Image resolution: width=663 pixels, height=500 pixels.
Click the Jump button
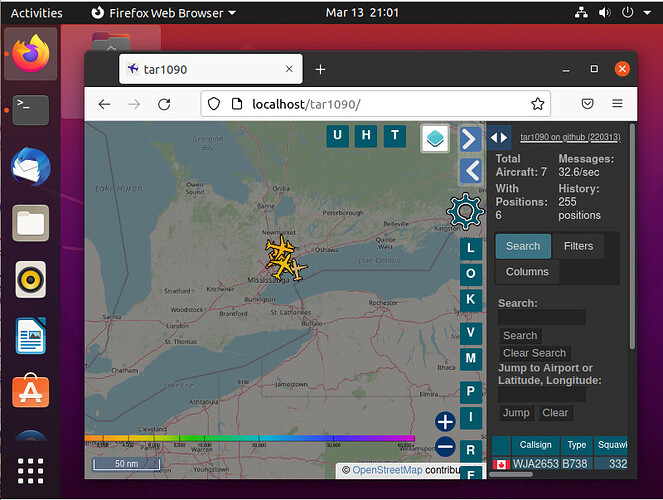[x=516, y=413]
